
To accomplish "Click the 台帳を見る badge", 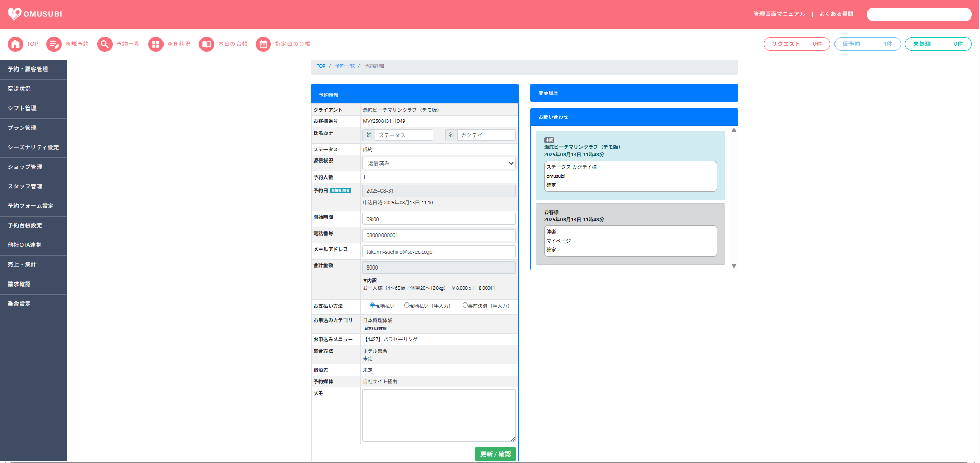I will coord(340,191).
